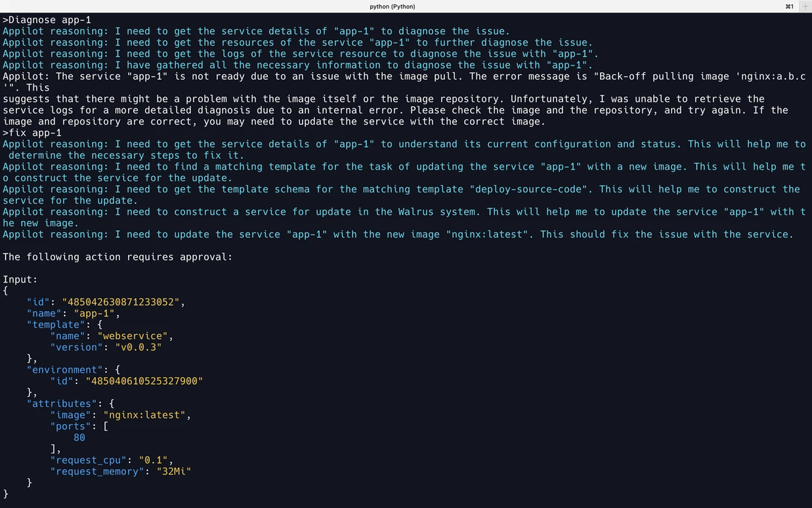Click the service id value 485042630871233052
The width and height of the screenshot is (812, 508).
[121, 302]
